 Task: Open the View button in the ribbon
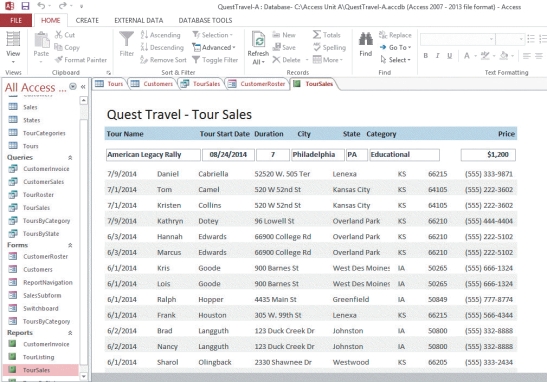(13, 47)
